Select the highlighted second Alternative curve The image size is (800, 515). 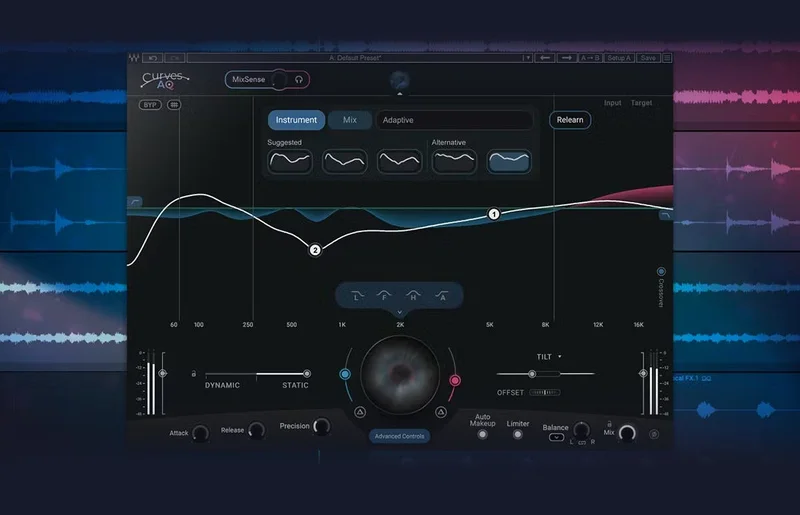[509, 161]
